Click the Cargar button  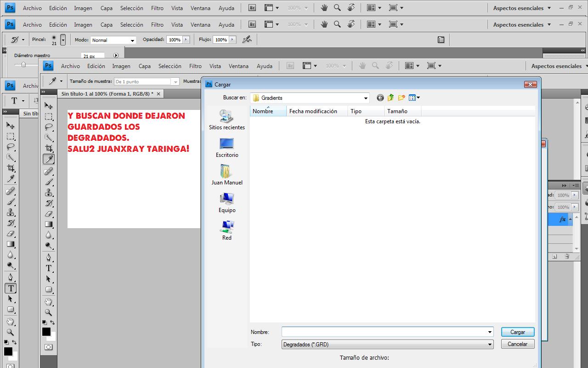click(x=517, y=332)
